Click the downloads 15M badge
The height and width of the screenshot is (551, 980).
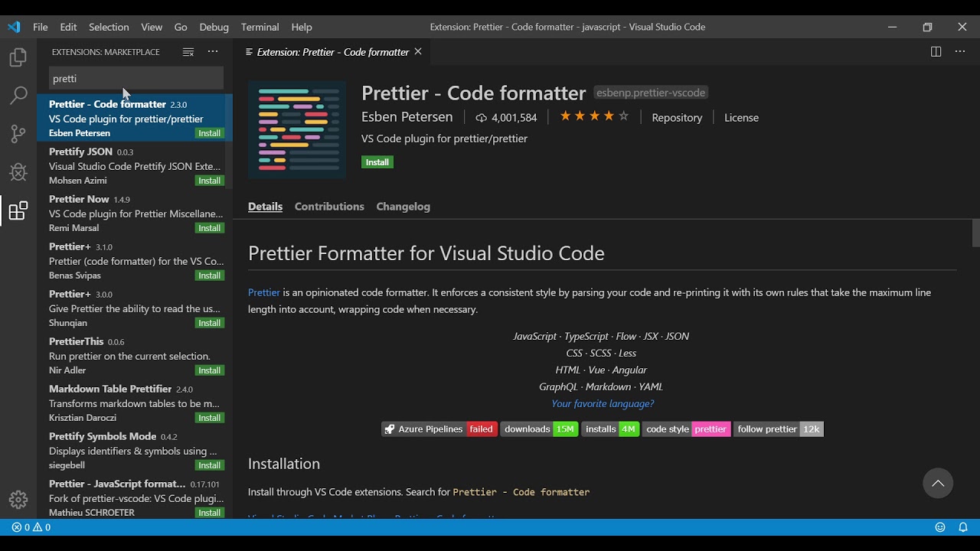tap(539, 429)
